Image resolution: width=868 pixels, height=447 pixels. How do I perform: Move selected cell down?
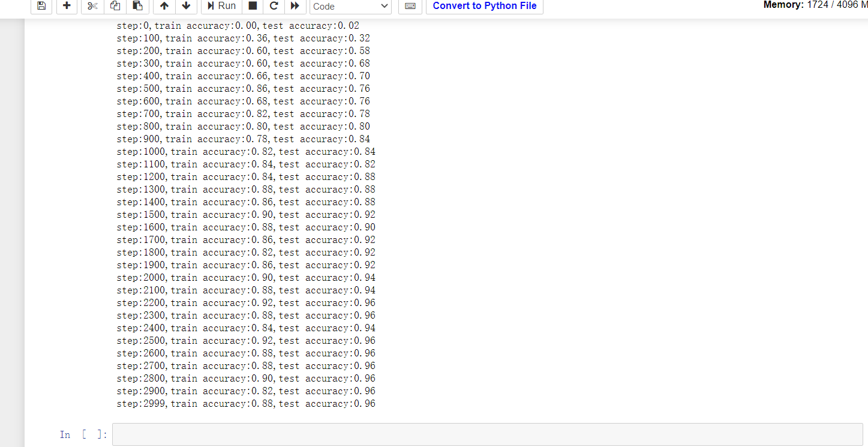186,6
